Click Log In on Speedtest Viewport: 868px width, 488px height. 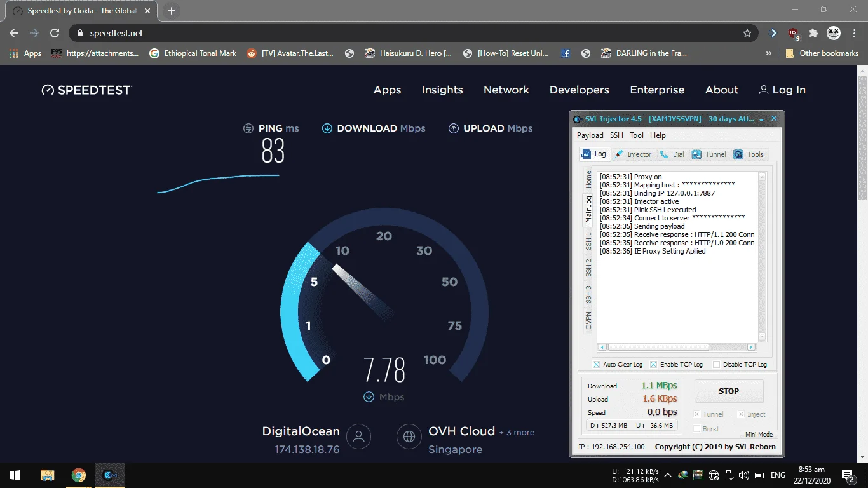coord(782,90)
